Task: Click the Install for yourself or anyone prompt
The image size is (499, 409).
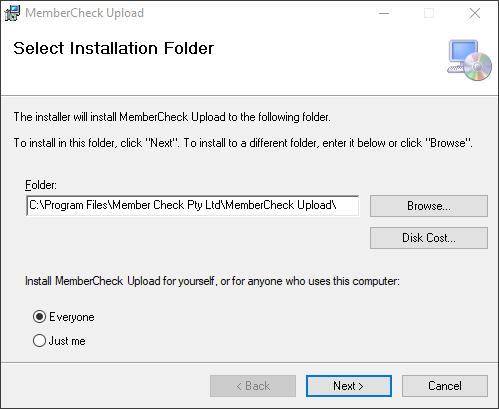Action: click(212, 281)
